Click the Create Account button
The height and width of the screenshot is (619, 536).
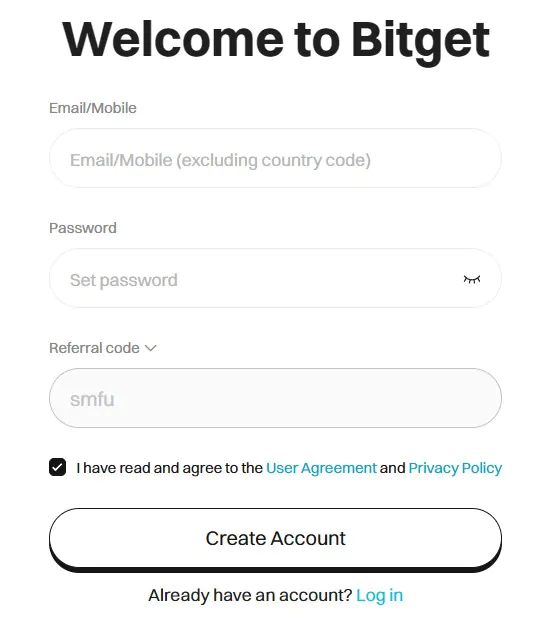click(275, 539)
